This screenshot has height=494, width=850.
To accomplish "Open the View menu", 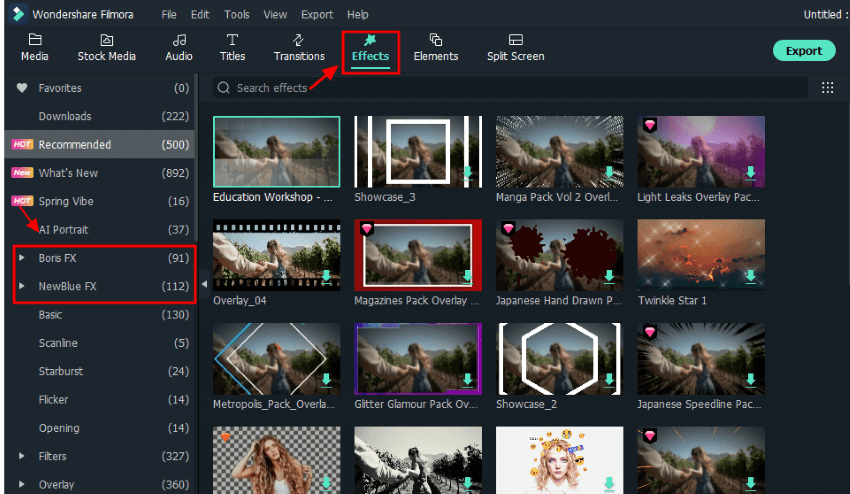I will coord(275,15).
